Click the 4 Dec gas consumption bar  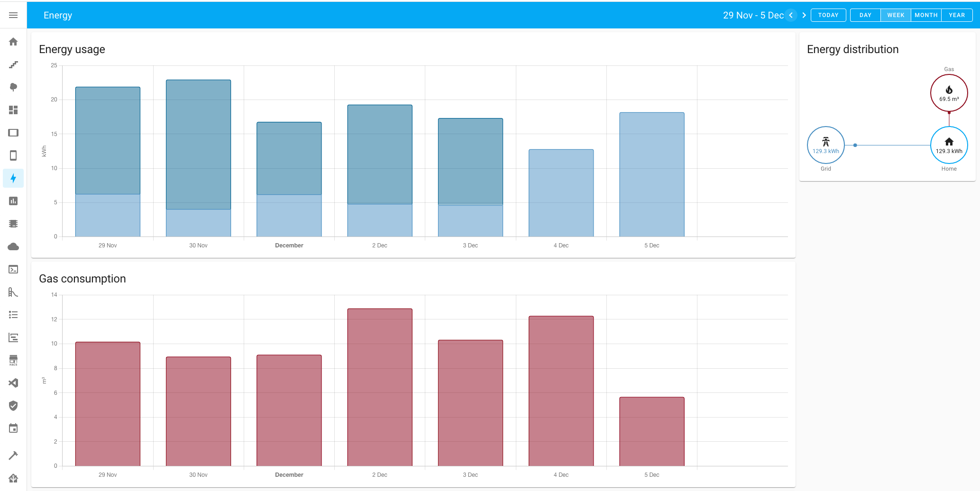pyautogui.click(x=561, y=391)
